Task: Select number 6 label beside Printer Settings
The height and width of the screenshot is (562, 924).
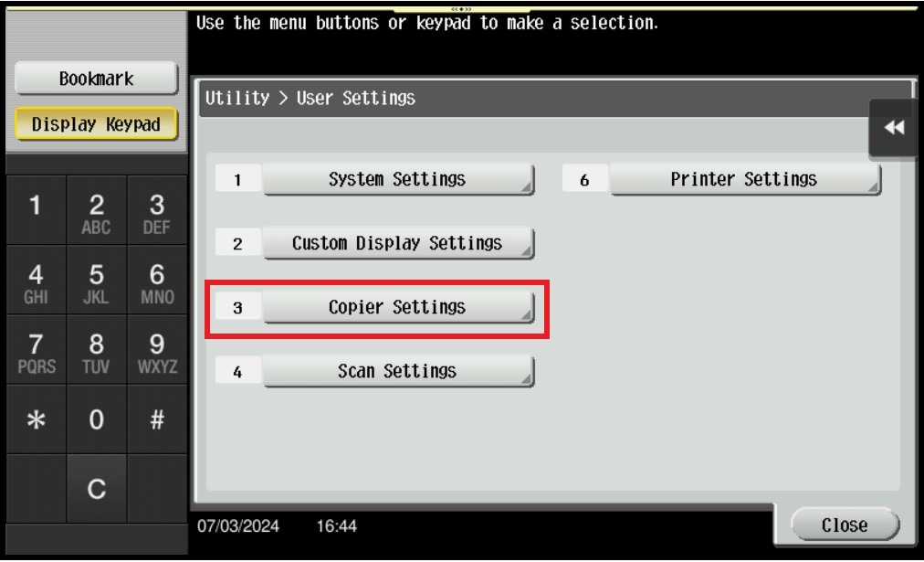Action: [x=584, y=179]
